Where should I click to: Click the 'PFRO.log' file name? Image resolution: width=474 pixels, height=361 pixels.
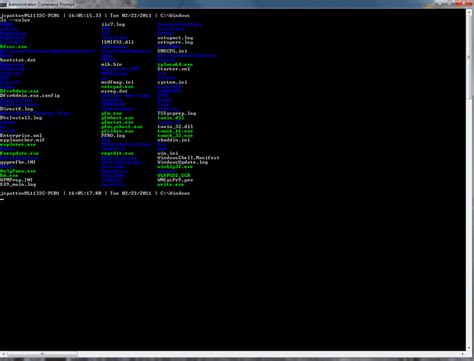coord(113,136)
